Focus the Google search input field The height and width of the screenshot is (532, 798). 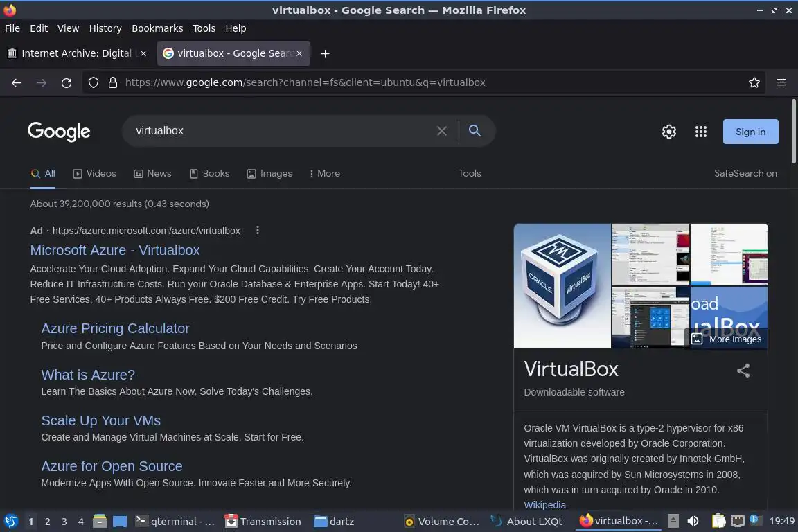(283, 131)
